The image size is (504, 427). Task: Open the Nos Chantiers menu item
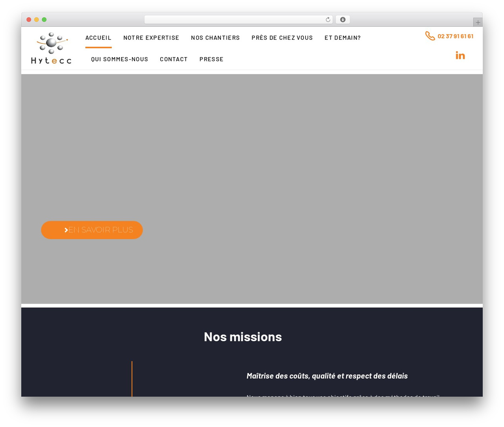pyautogui.click(x=215, y=38)
